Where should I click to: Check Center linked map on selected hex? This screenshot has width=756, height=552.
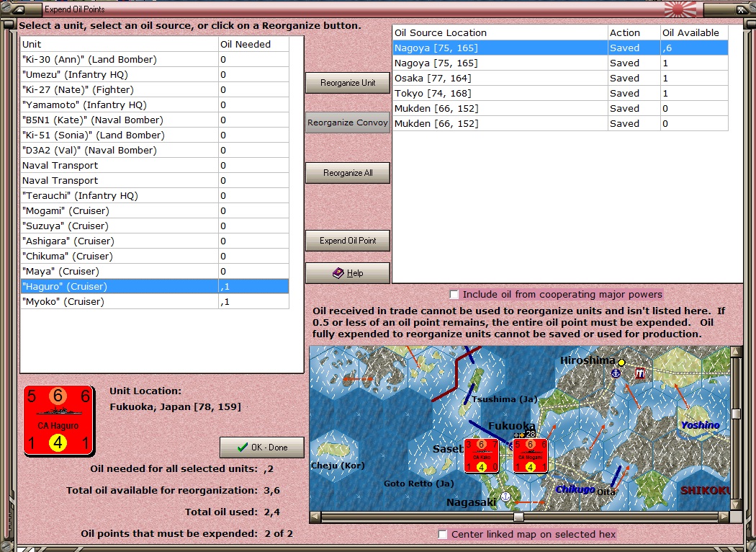click(x=443, y=534)
